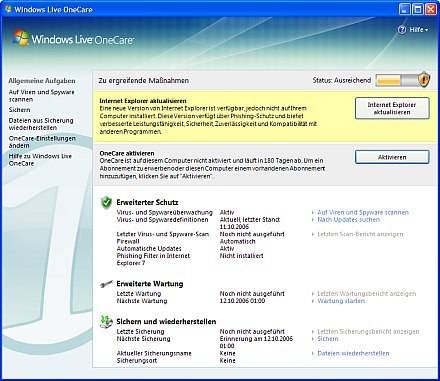Click Zu ergreifende Maßnahmen header

pos(144,81)
